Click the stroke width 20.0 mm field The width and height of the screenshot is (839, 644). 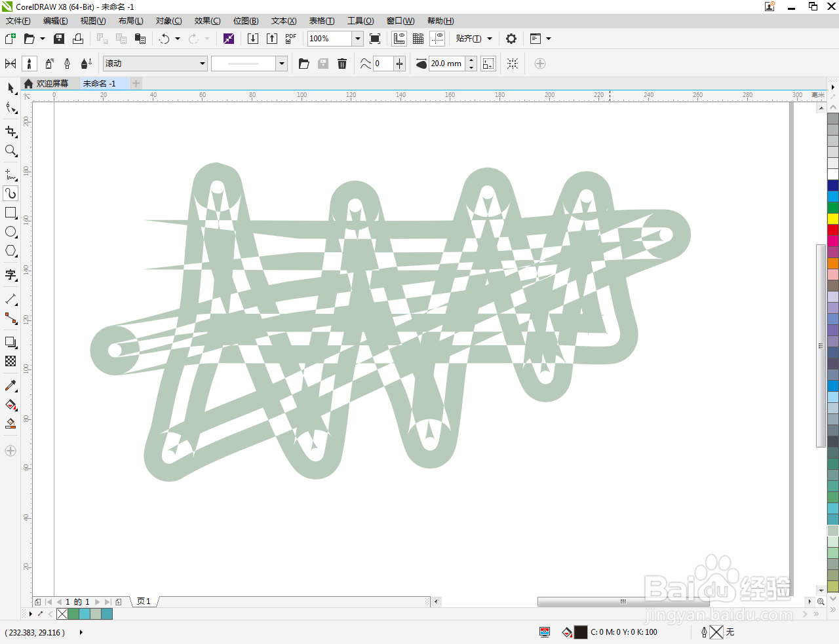pos(447,64)
